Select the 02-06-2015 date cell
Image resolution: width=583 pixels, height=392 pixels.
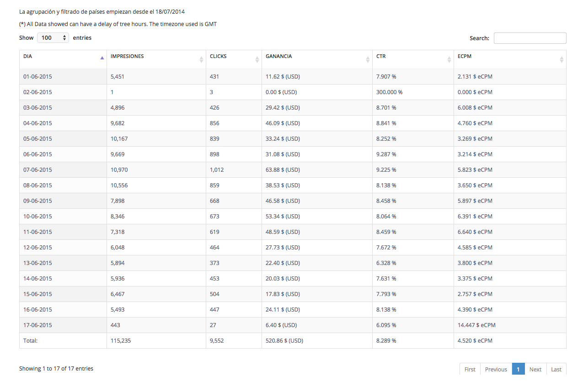click(63, 92)
